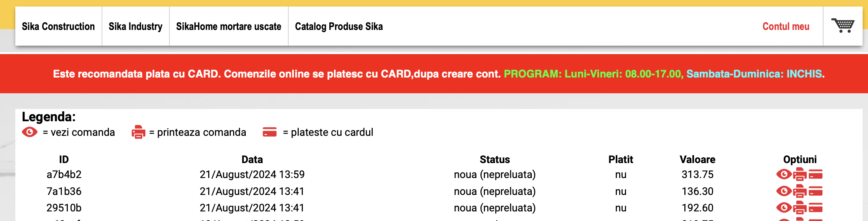Print order a7b4b2

(x=800, y=175)
